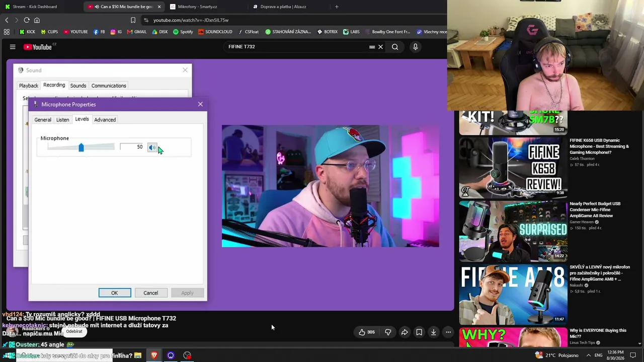This screenshot has height=362, width=644.
Task: Open the FIFINE K658 USB Dynamic Microphone title
Action: point(599,146)
